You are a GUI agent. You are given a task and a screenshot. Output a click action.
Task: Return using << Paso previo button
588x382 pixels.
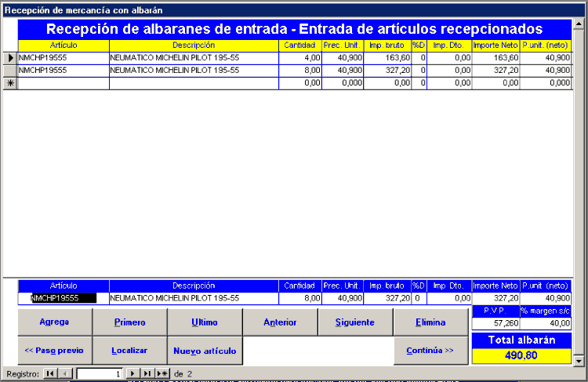click(x=55, y=351)
